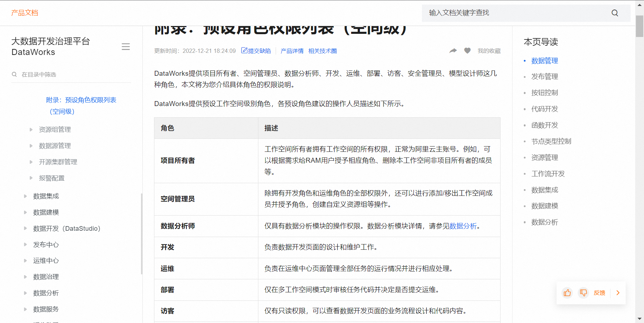Open 产品文档 home link

click(25, 13)
